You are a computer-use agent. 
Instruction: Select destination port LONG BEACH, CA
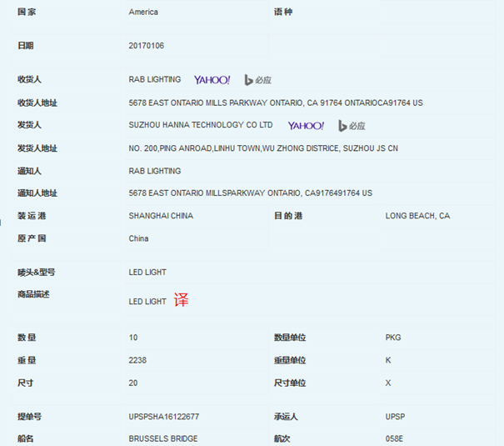(417, 216)
